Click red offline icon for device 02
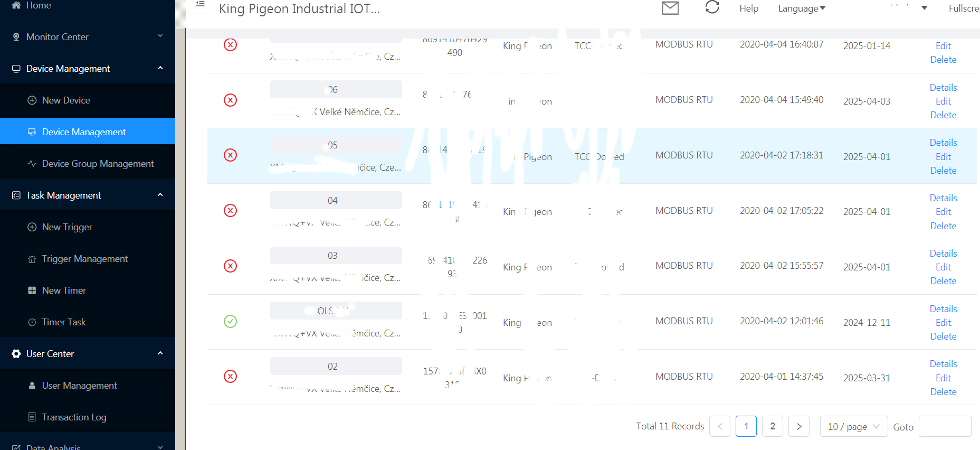Screen dimensions: 980x450 [230, 377]
